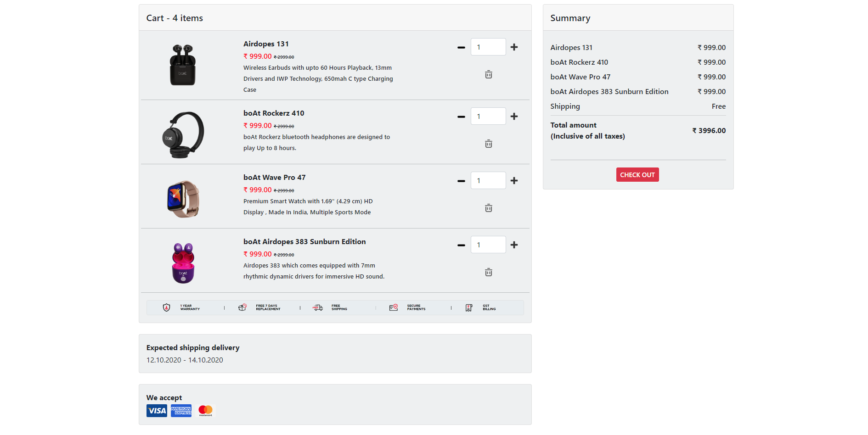Screen dimensions: 868x435
Task: Click the VISA payment logo
Action: click(x=157, y=411)
